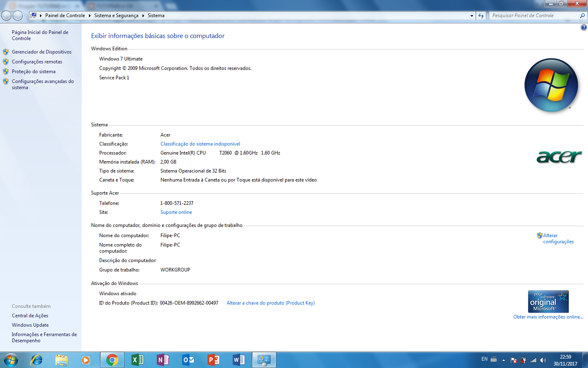Open the volume speaker tray icon

point(543,360)
